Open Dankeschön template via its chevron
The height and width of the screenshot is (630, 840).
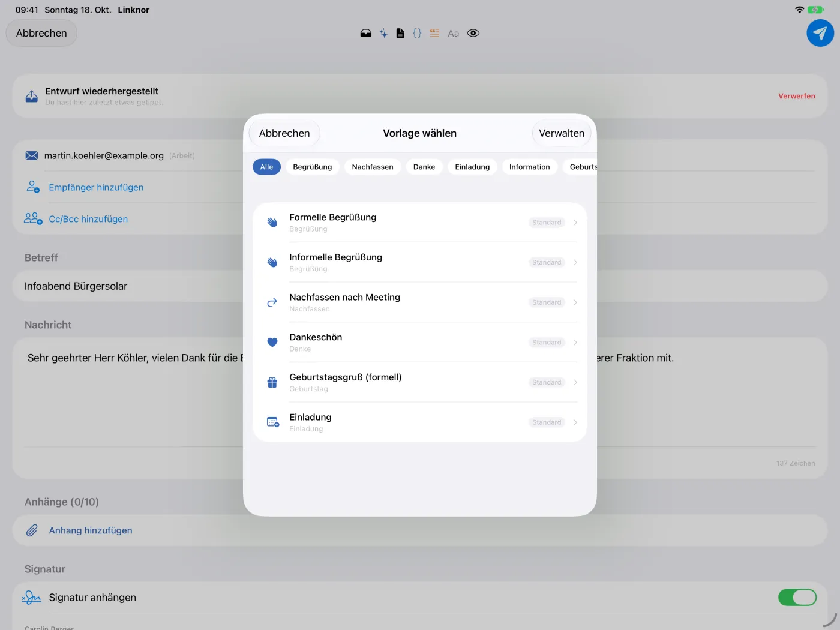click(575, 343)
